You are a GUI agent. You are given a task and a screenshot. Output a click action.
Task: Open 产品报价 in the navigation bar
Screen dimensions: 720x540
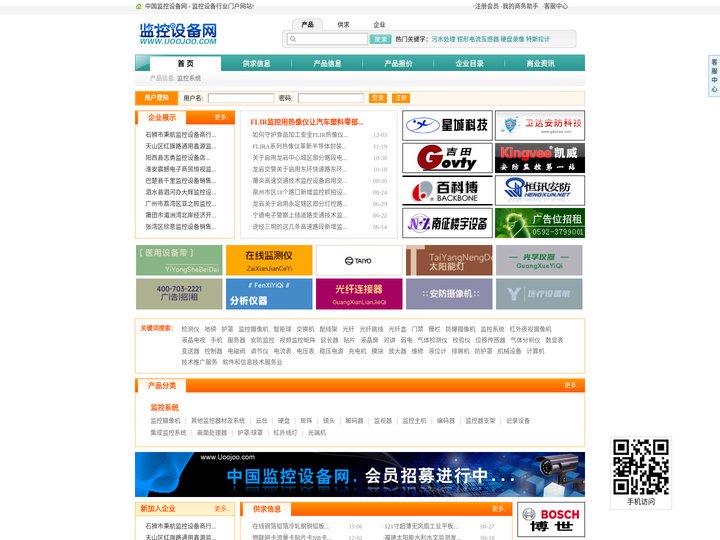(399, 63)
